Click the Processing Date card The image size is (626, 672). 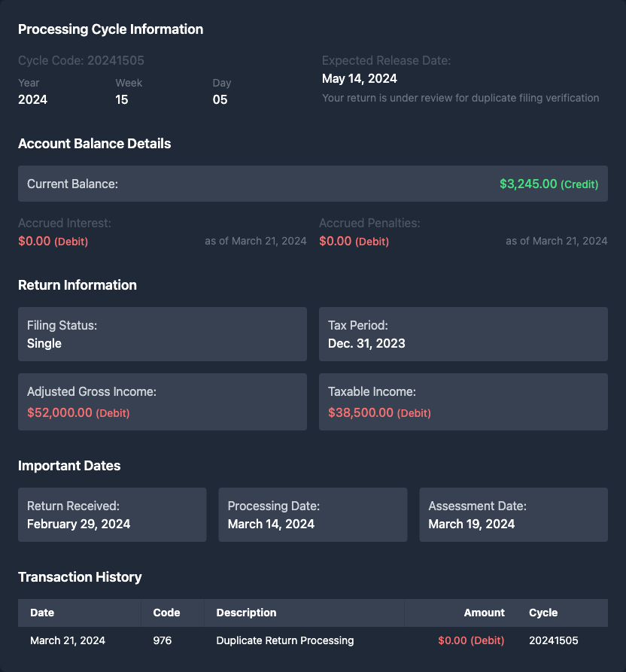[x=312, y=515]
